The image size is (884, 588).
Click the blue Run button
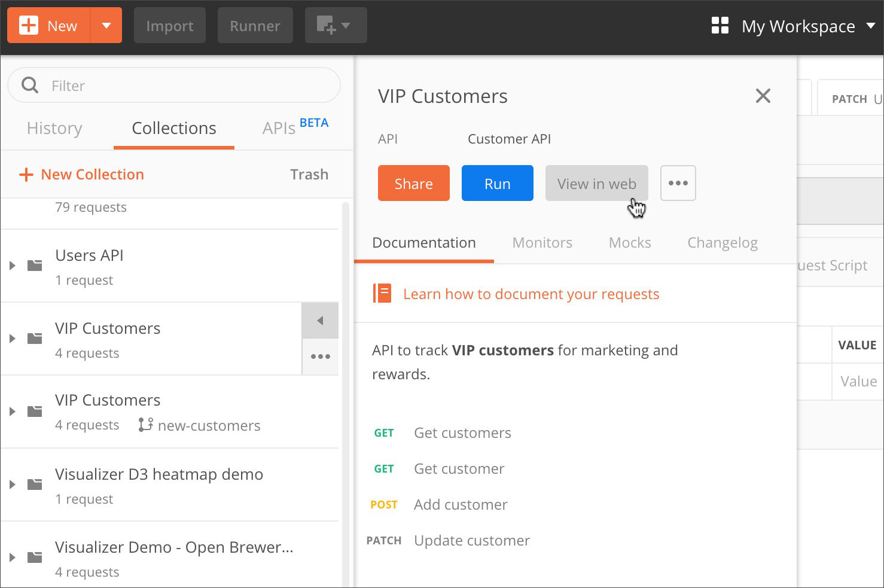pyautogui.click(x=498, y=183)
